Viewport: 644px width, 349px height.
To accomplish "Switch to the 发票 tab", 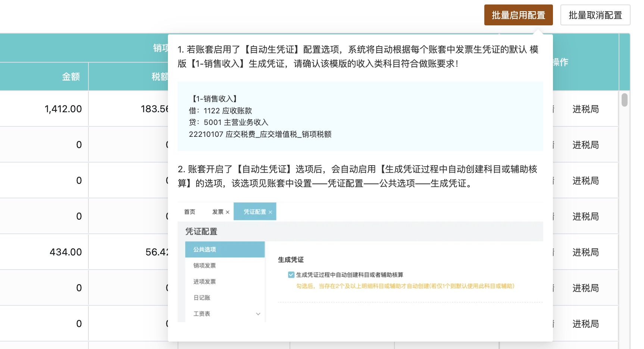I will click(218, 212).
